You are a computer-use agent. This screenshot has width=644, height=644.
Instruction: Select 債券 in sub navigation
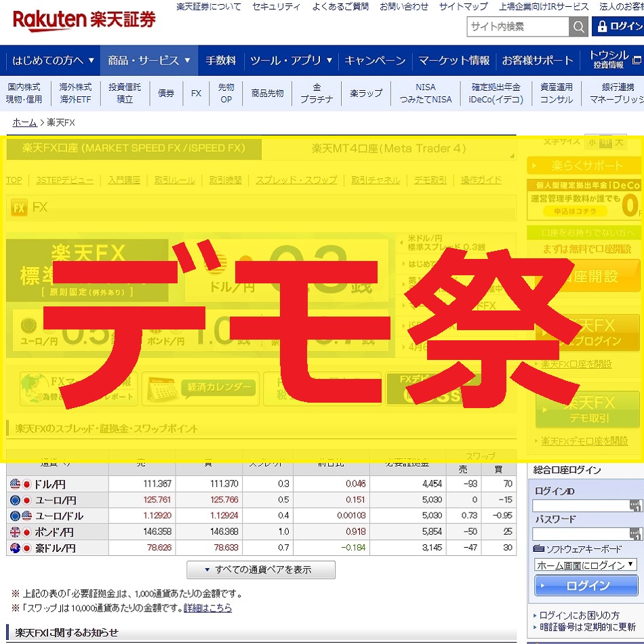[166, 94]
